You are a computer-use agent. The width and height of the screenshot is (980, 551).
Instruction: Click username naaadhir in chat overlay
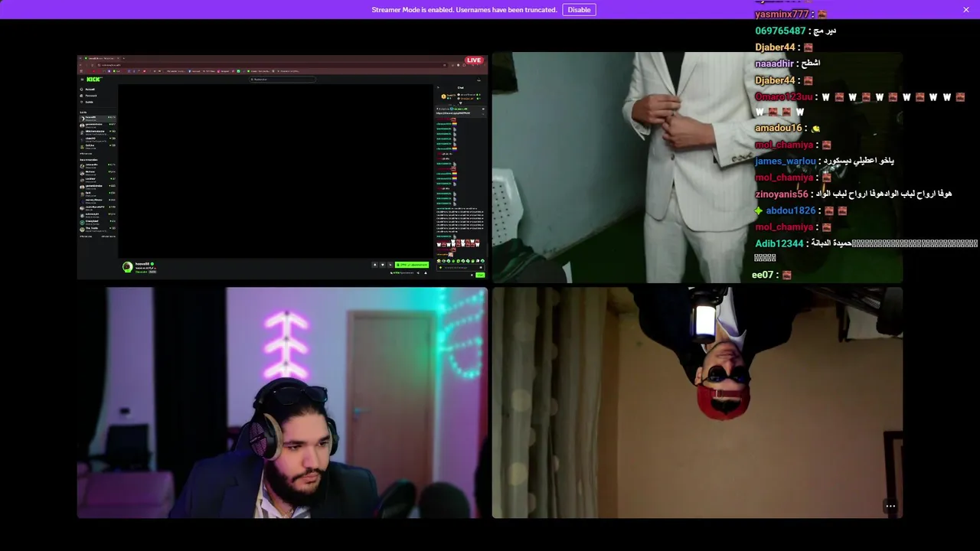tap(774, 64)
